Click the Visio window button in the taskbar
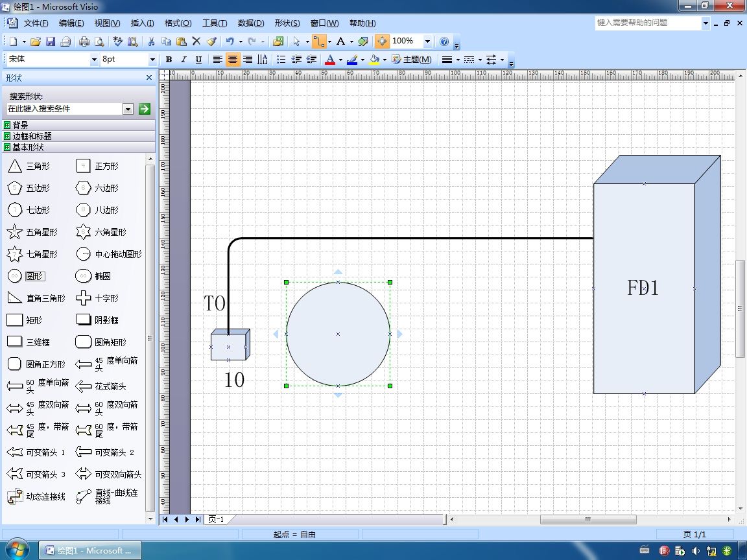This screenshot has width=747, height=560. tap(89, 551)
